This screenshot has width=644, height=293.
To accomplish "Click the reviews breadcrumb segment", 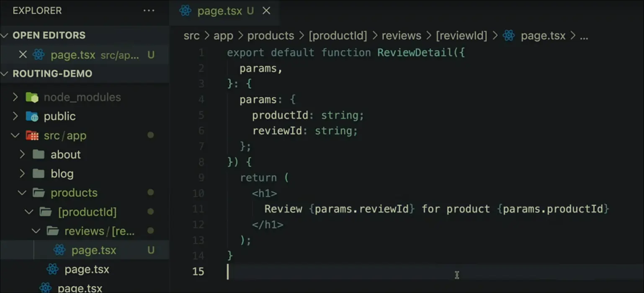I will coord(401,36).
